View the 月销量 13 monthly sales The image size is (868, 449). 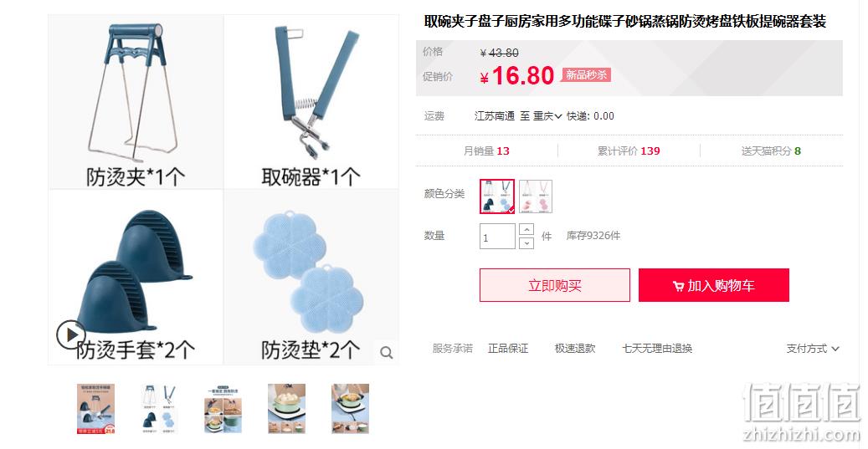pos(486,151)
